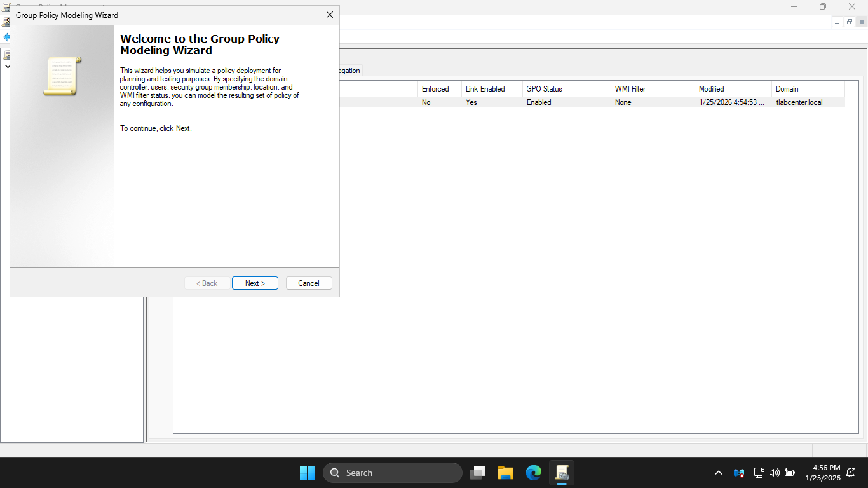Viewport: 868px width, 488px height.
Task: Show hidden system tray icons
Action: [719, 473]
